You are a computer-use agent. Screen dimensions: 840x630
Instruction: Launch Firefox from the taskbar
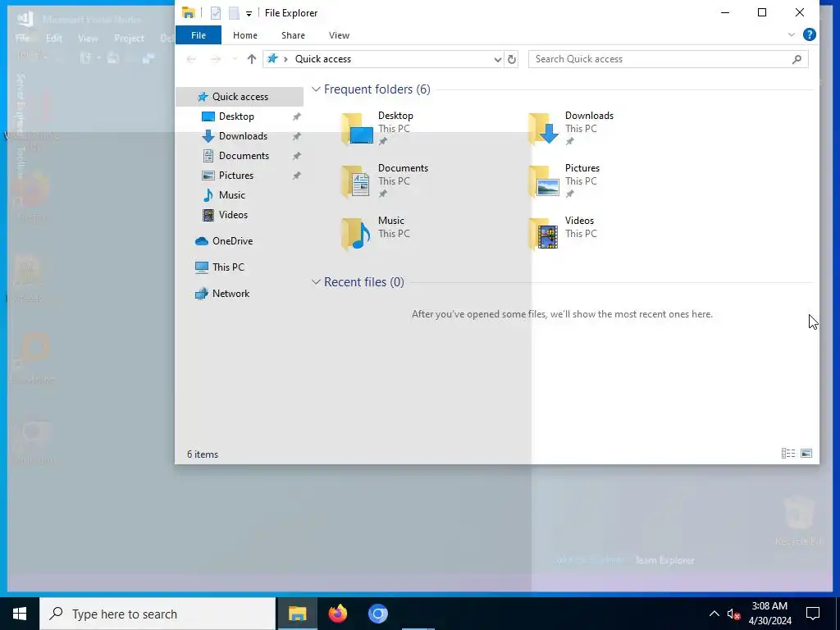(337, 614)
